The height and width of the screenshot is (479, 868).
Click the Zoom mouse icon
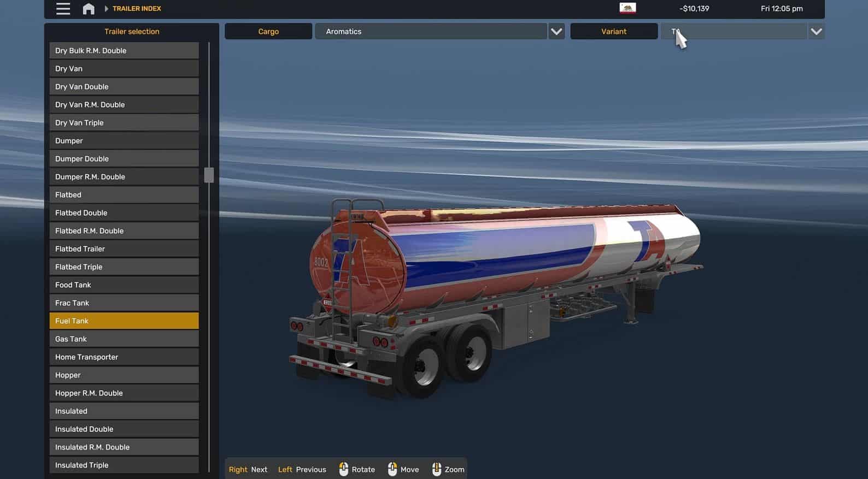(x=436, y=469)
